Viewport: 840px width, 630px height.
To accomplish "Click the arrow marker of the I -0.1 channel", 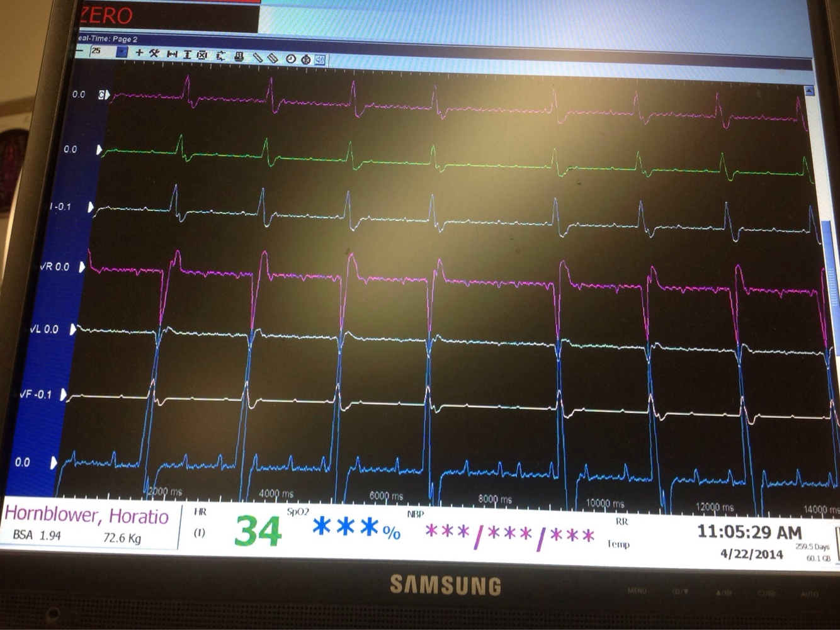I will [91, 207].
